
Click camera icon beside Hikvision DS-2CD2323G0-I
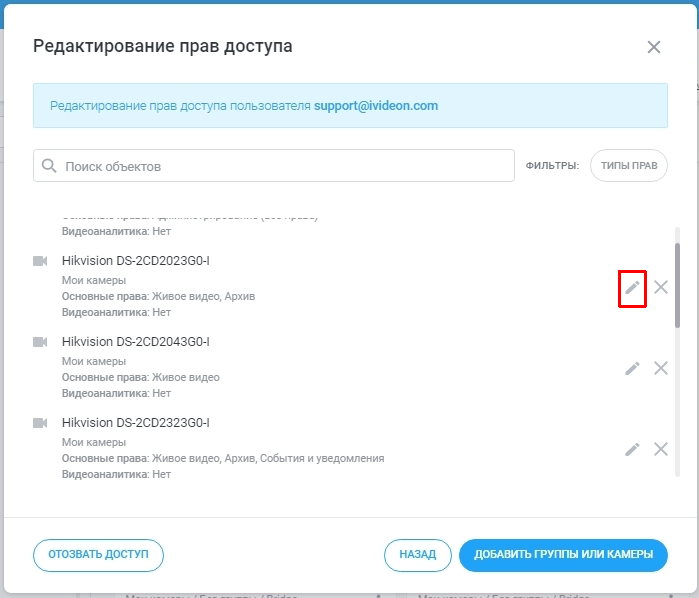(40, 423)
